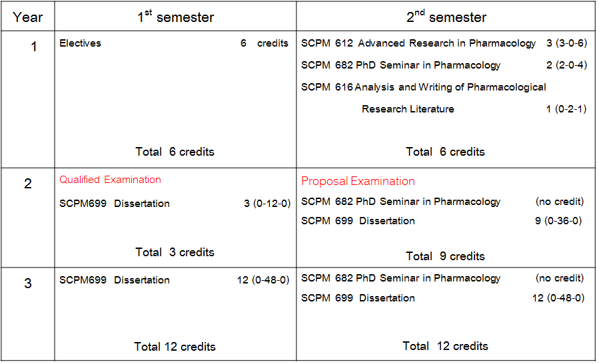The image size is (599, 364).
Task: Click the 1st semester column header
Action: click(x=175, y=17)
